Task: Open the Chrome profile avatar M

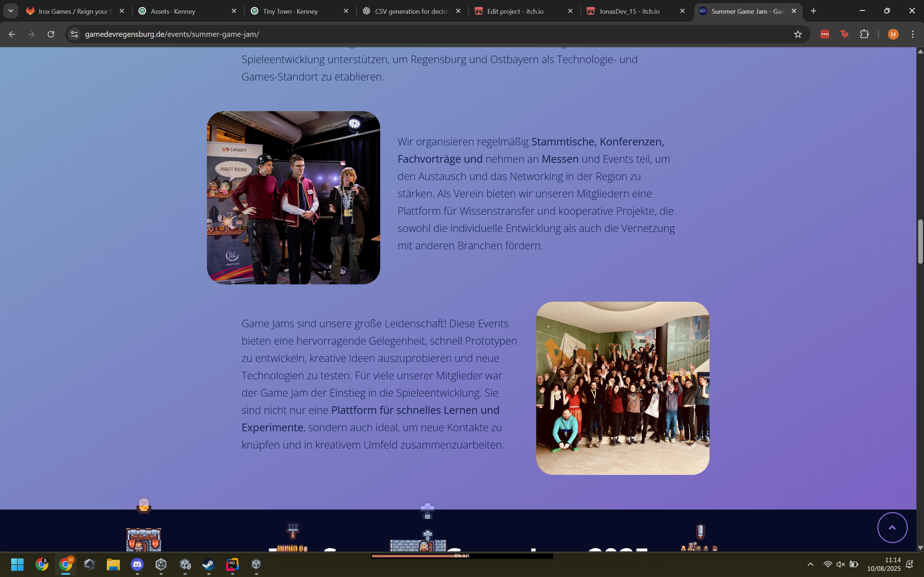Action: pyautogui.click(x=893, y=34)
